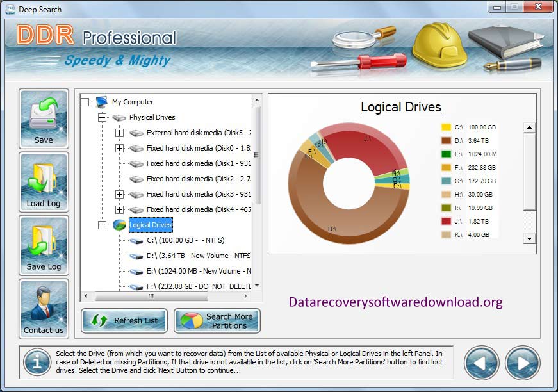Go to the next step arrow

pyautogui.click(x=522, y=363)
